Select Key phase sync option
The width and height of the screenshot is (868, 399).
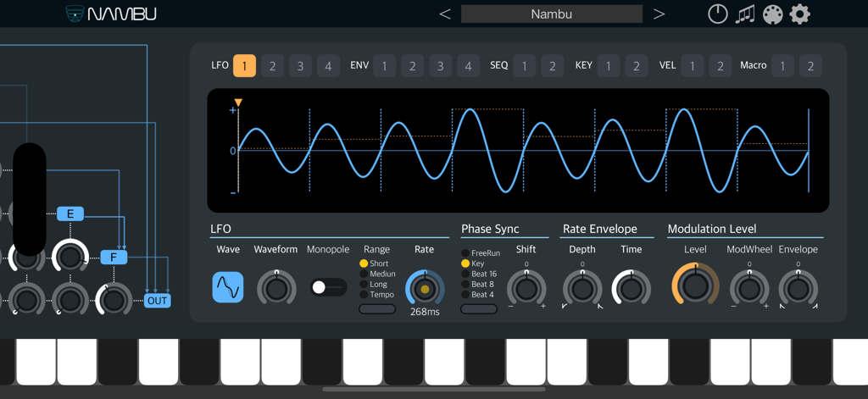click(x=472, y=263)
